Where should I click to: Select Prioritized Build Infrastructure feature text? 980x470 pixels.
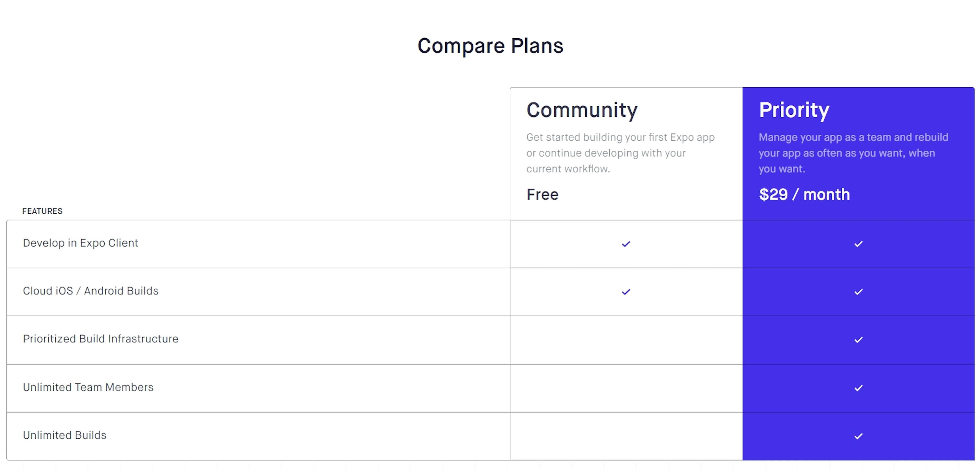pos(101,339)
